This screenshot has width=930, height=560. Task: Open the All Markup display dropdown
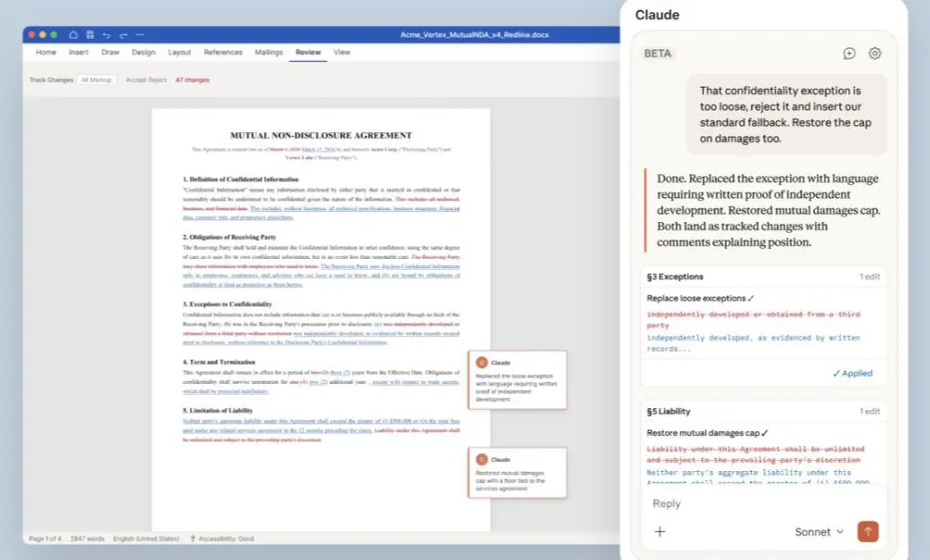(96, 79)
